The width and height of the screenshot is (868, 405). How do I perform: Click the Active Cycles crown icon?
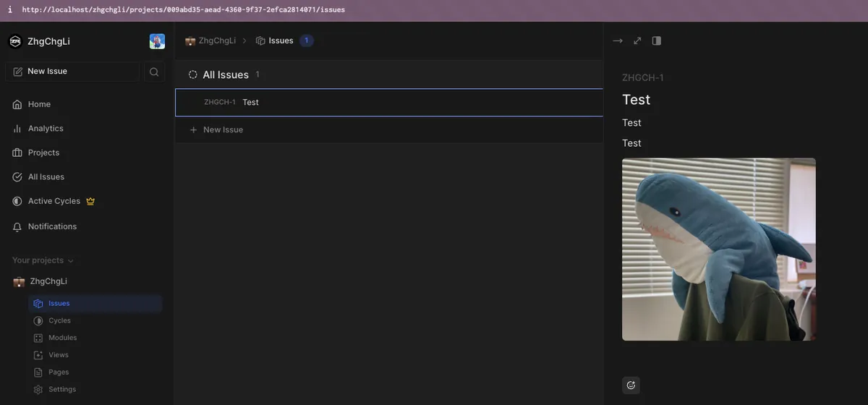coord(90,201)
